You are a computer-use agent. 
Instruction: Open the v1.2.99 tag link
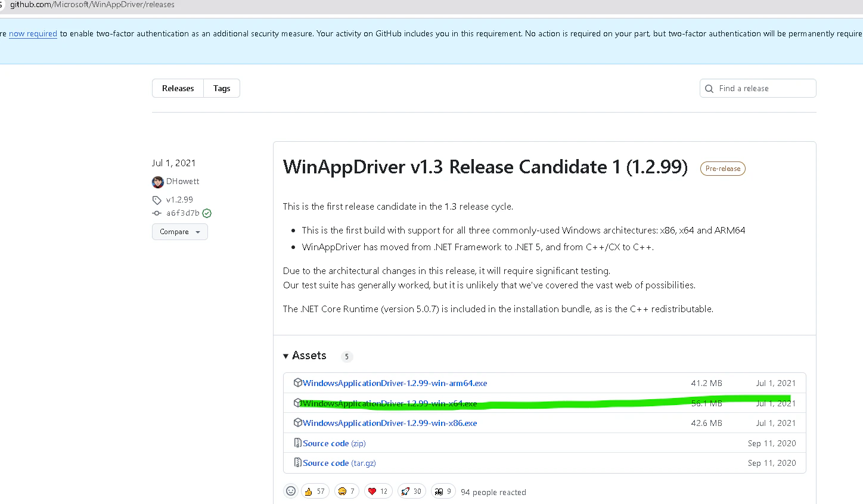tap(179, 200)
